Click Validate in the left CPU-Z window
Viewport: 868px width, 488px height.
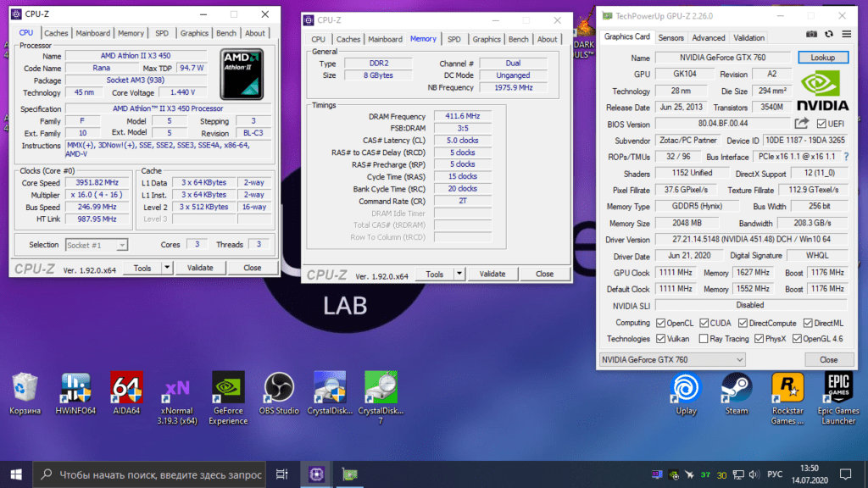click(x=200, y=268)
